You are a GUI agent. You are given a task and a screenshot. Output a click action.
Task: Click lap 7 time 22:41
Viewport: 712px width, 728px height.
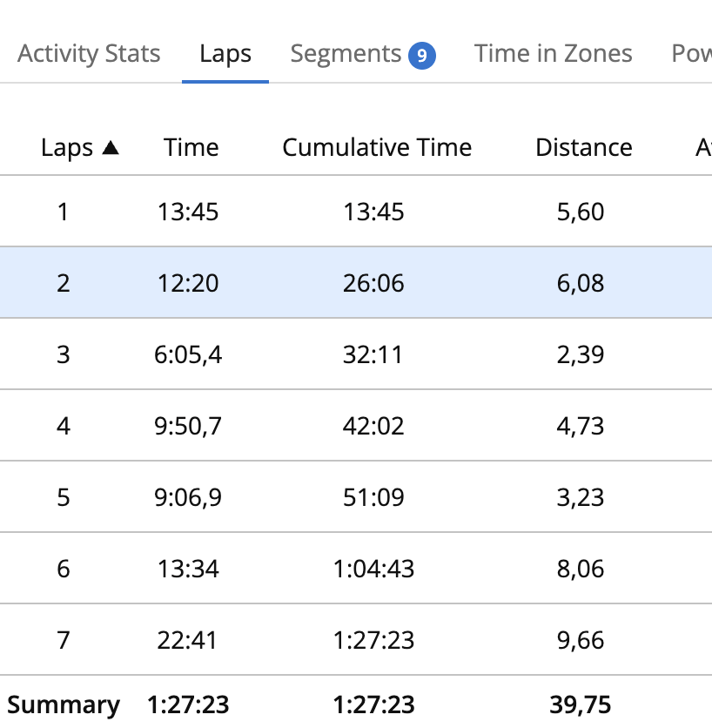[190, 640]
